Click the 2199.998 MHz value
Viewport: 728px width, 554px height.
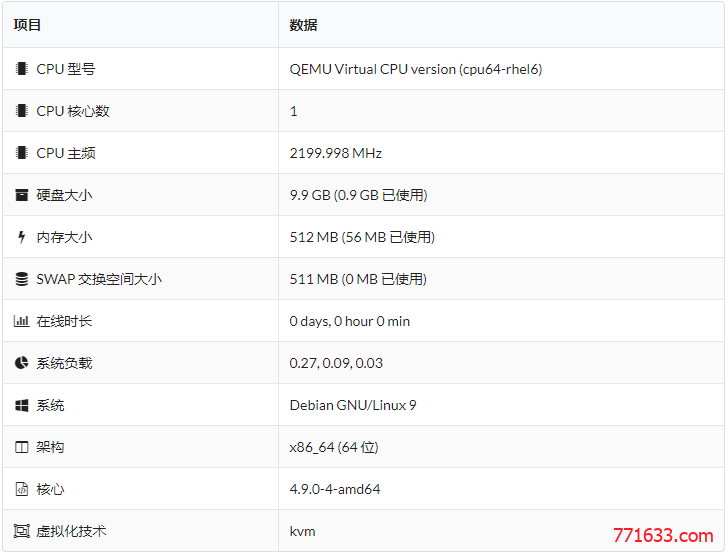tap(335, 153)
